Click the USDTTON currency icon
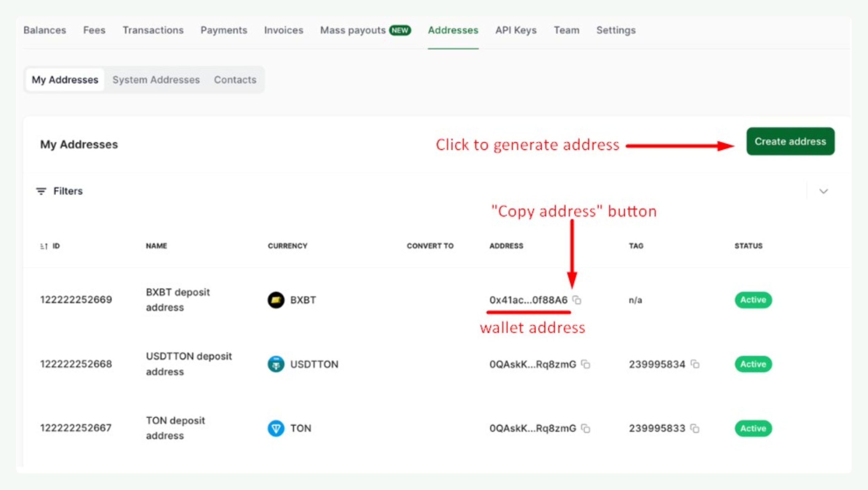This screenshot has width=868, height=490. click(x=276, y=364)
